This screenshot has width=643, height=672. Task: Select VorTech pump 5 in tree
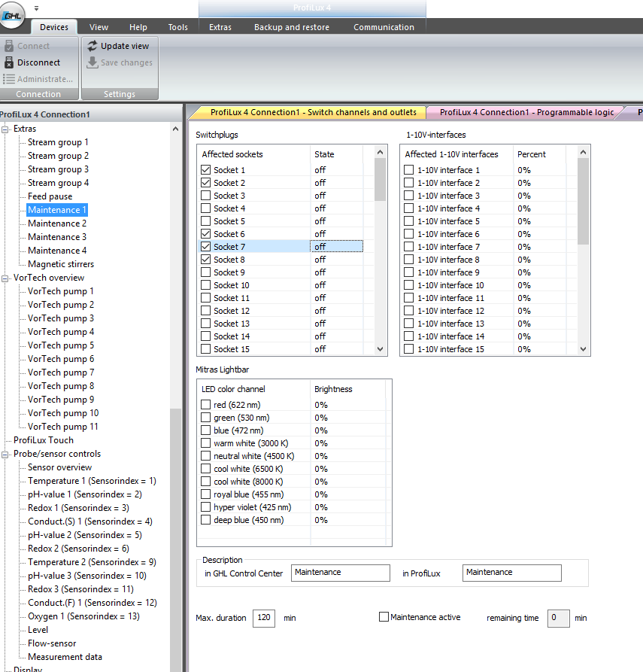tap(61, 345)
